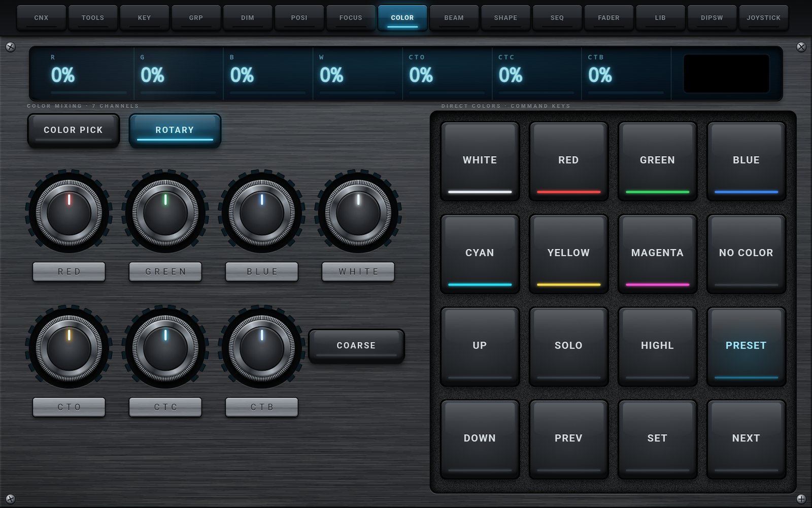The image size is (812, 508).
Task: Open the TOOLS tab
Action: [93, 17]
